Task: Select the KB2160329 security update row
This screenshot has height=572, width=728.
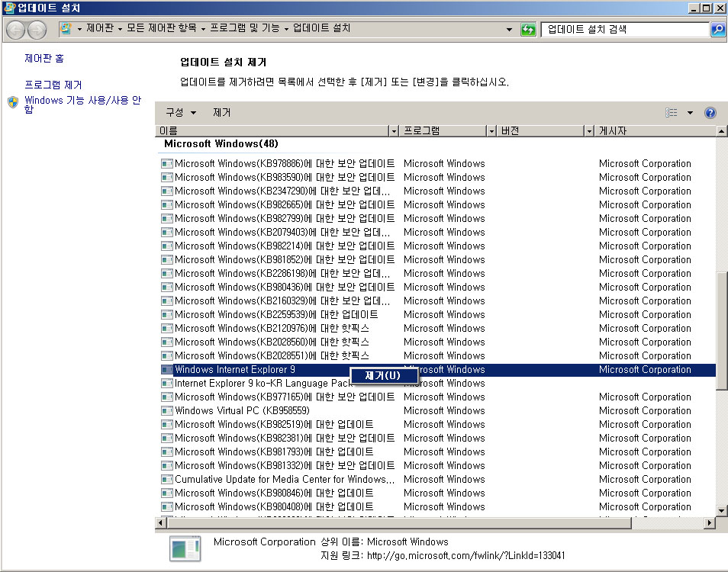Action: 437,301
